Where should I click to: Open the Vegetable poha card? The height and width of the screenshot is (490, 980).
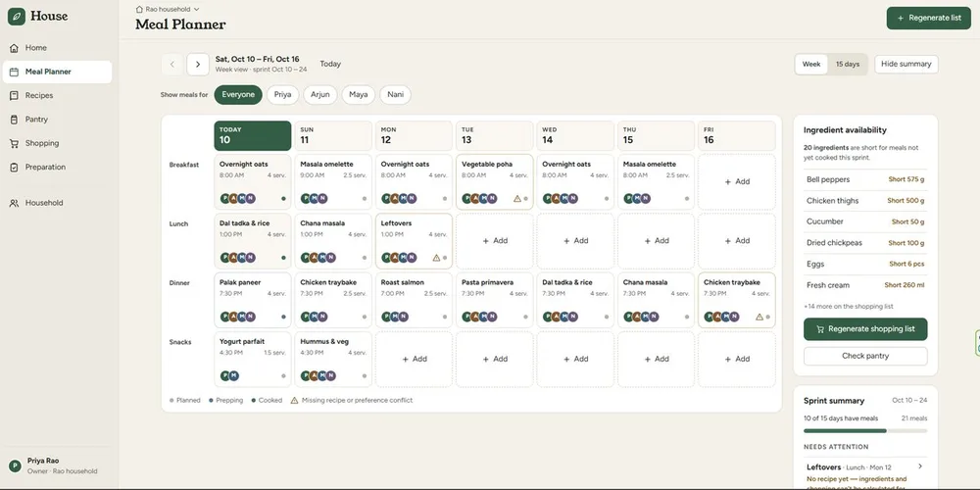[494, 182]
